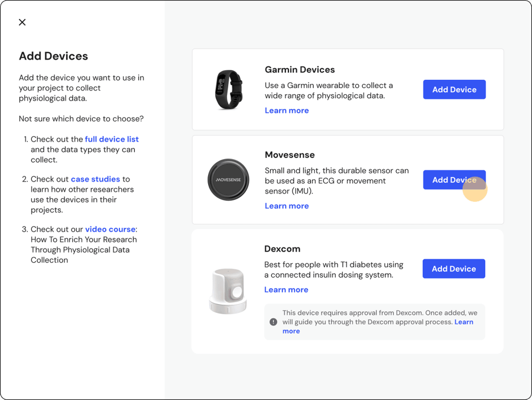Click Add Device for Movesense
Screen dimensions: 532x400
click(454, 179)
